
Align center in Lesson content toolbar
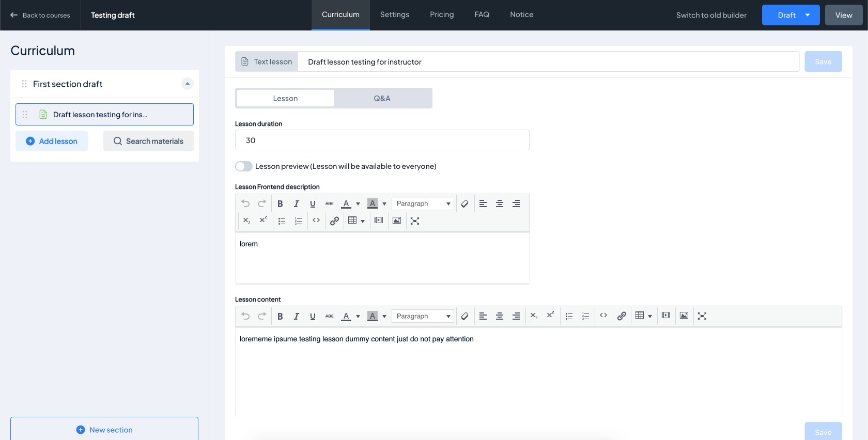point(500,317)
